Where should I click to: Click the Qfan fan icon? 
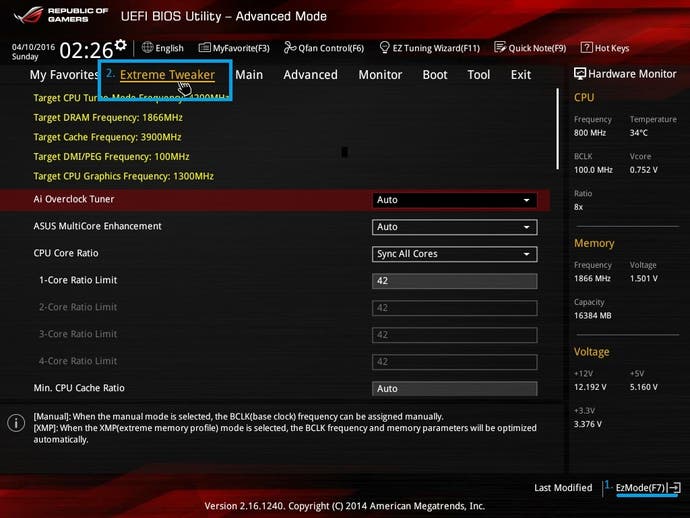290,48
